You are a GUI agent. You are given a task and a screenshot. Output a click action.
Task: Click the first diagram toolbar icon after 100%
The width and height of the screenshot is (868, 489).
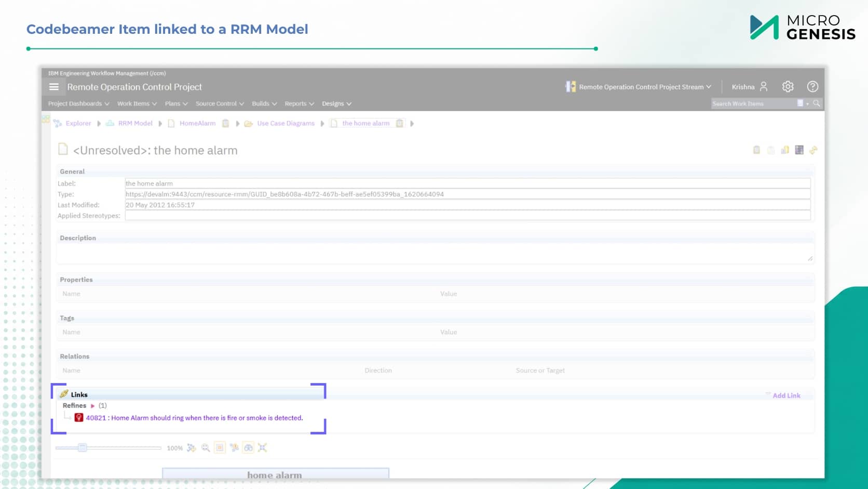192,448
